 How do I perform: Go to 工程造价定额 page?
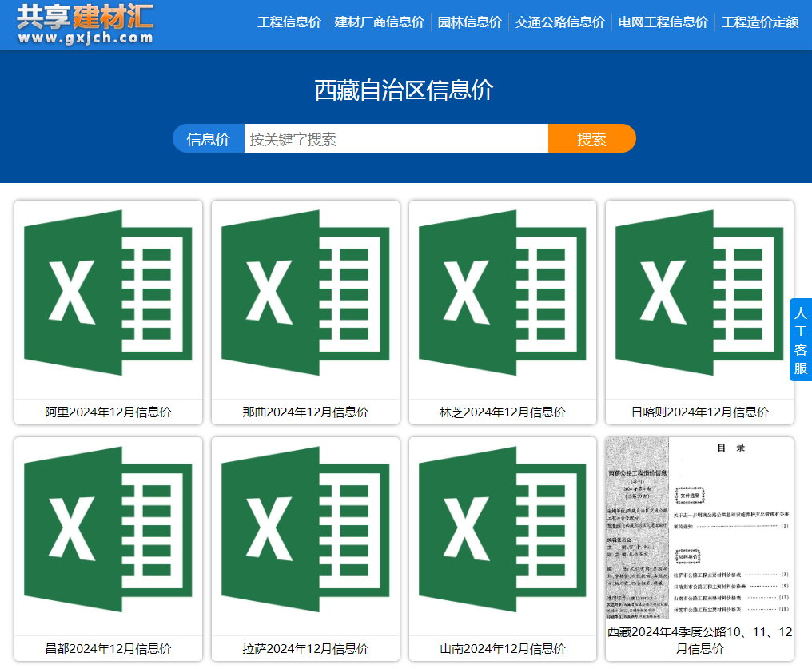[x=760, y=22]
